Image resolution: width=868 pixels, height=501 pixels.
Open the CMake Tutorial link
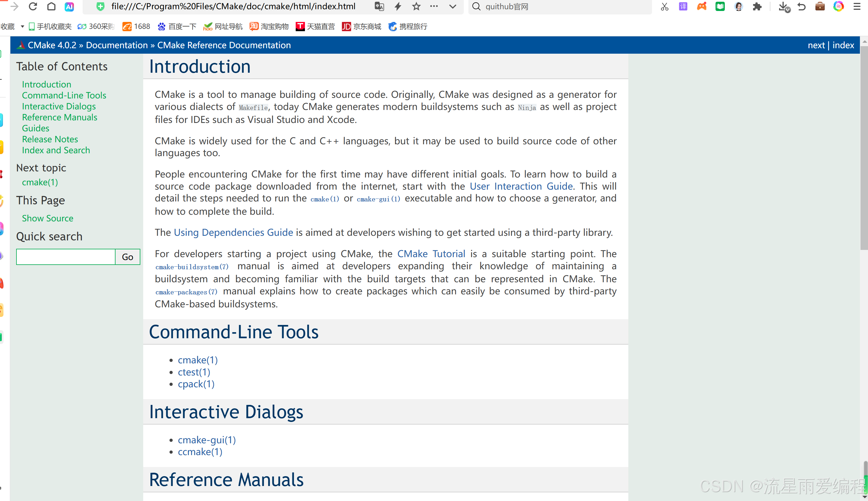(x=431, y=254)
